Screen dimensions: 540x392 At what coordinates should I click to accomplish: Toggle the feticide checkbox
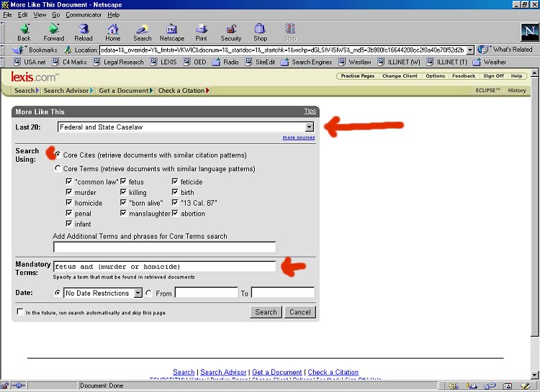(175, 181)
